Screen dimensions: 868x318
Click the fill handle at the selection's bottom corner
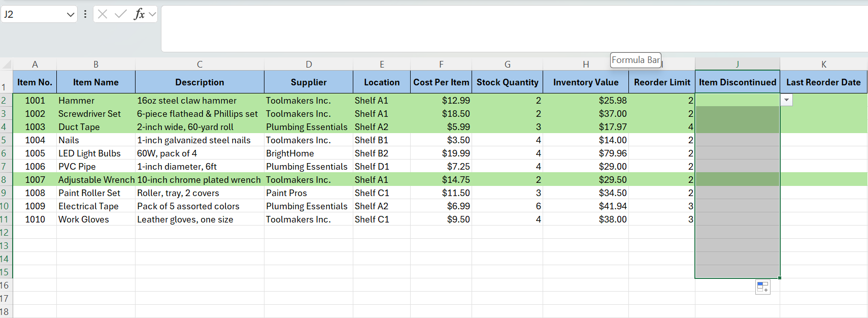779,278
